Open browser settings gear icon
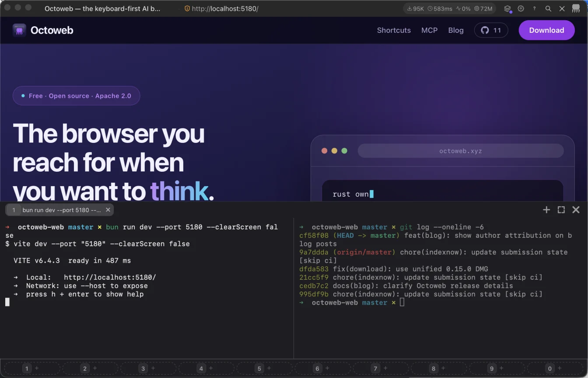 tap(521, 8)
